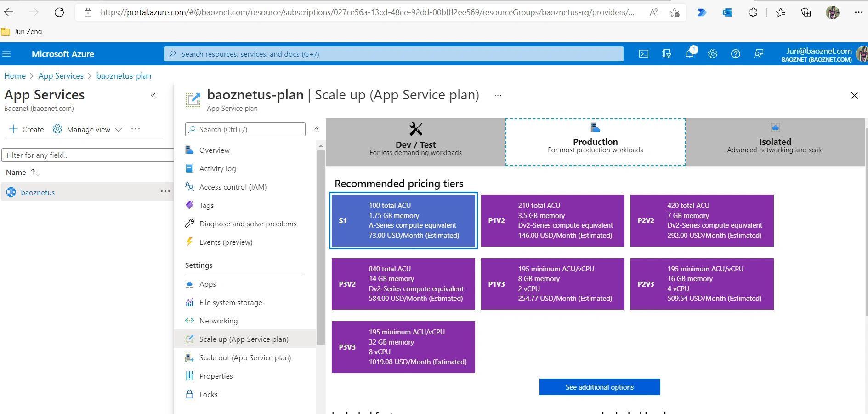Open the Azure Cloud Shell
Viewport: 868px width, 414px height.
click(x=643, y=54)
